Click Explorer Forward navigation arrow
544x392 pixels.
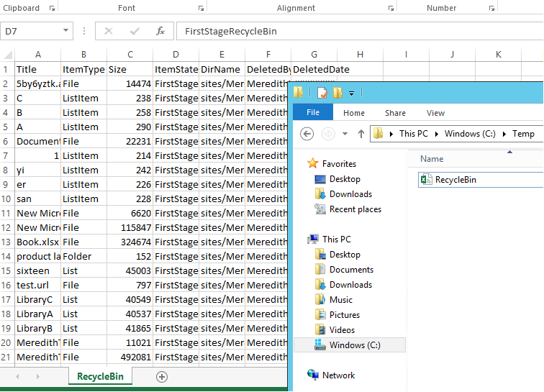328,134
